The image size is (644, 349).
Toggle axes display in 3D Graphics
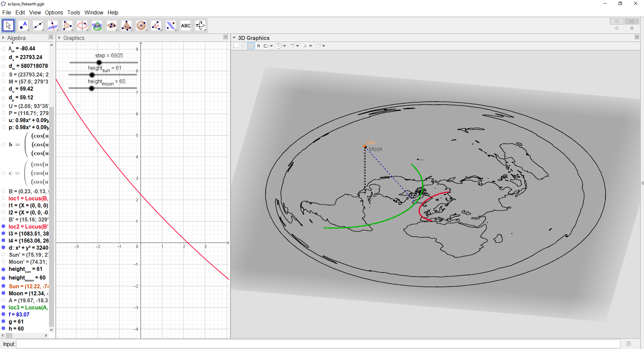coord(236,46)
